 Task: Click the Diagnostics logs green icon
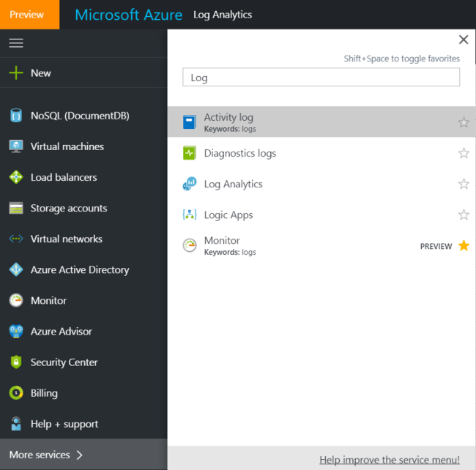[190, 153]
